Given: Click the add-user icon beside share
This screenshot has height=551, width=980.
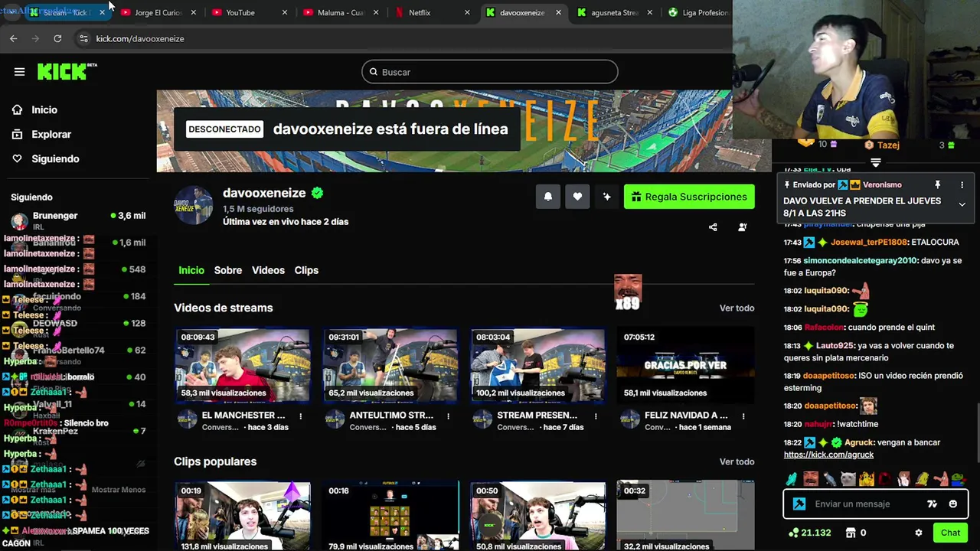Looking at the screenshot, I should pos(742,227).
